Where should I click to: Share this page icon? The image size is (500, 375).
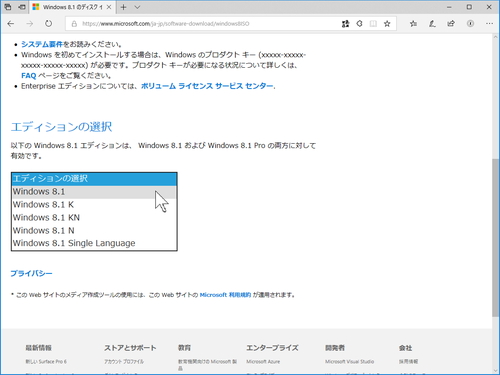coord(451,24)
